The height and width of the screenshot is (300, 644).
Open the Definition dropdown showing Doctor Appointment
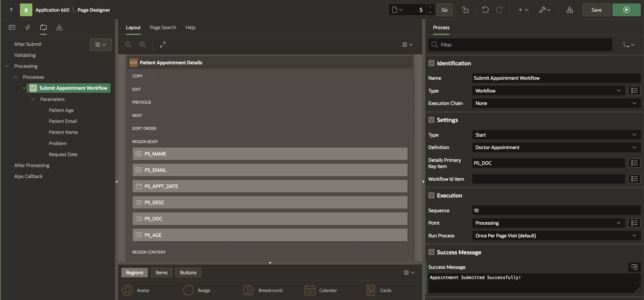pos(556,147)
